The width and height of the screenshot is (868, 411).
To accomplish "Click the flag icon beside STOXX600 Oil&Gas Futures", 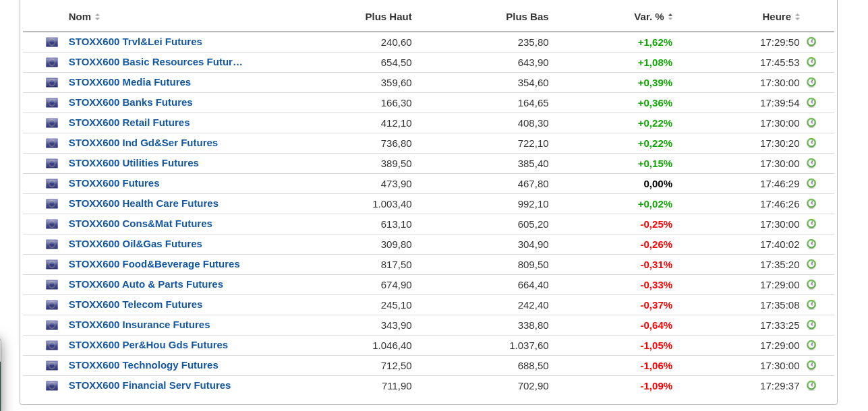I will (x=52, y=244).
